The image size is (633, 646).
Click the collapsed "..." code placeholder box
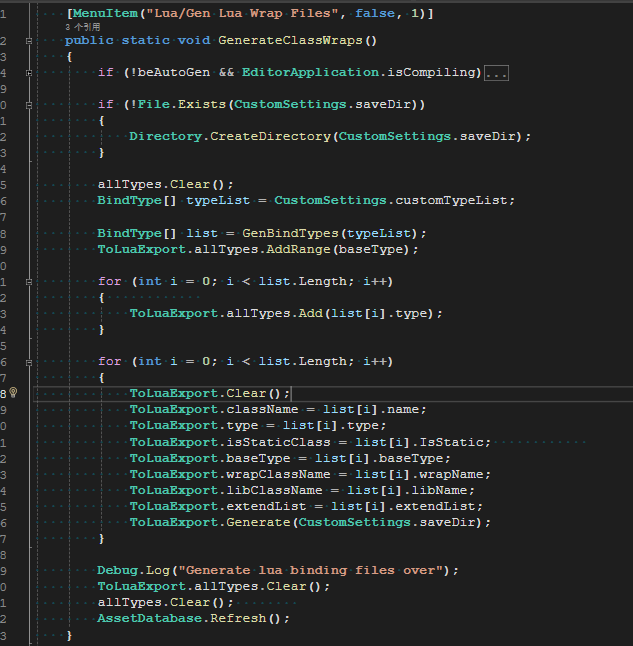[x=497, y=73]
